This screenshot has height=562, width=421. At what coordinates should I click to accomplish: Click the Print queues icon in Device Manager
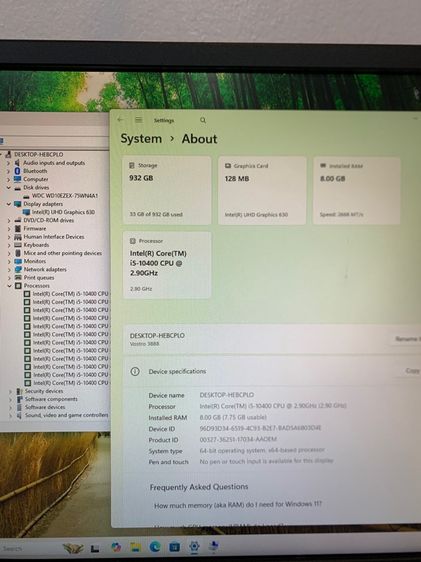tap(18, 278)
